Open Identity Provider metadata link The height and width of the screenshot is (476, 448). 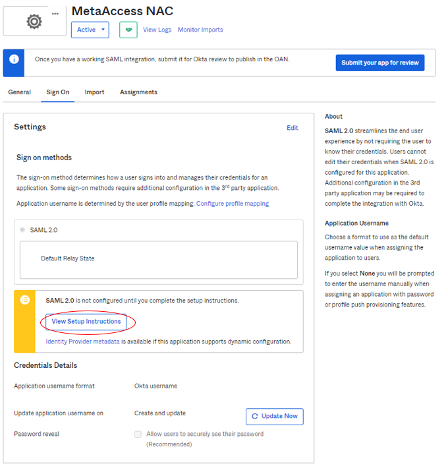pos(82,342)
